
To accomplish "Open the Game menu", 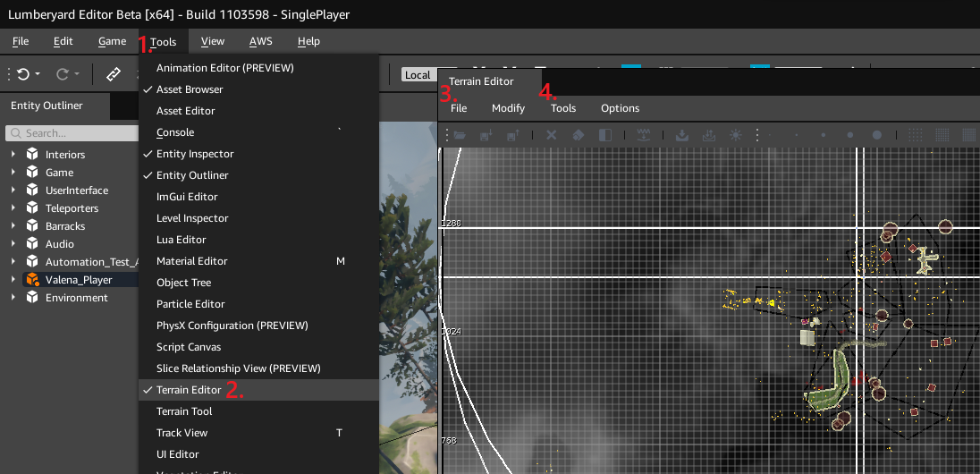I will (112, 41).
